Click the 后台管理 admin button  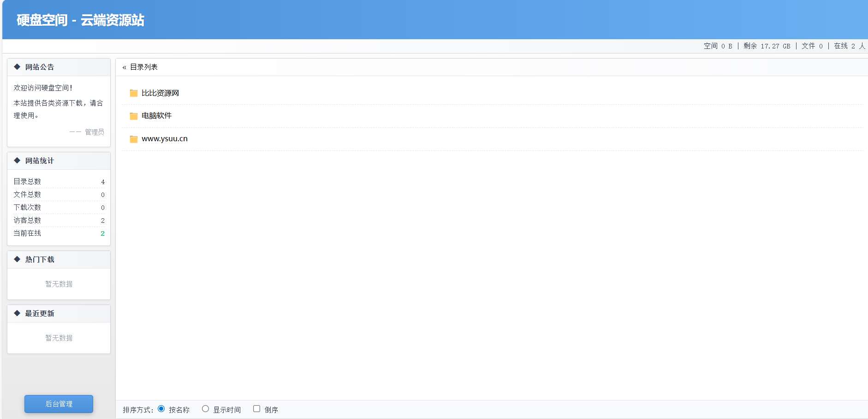59,404
